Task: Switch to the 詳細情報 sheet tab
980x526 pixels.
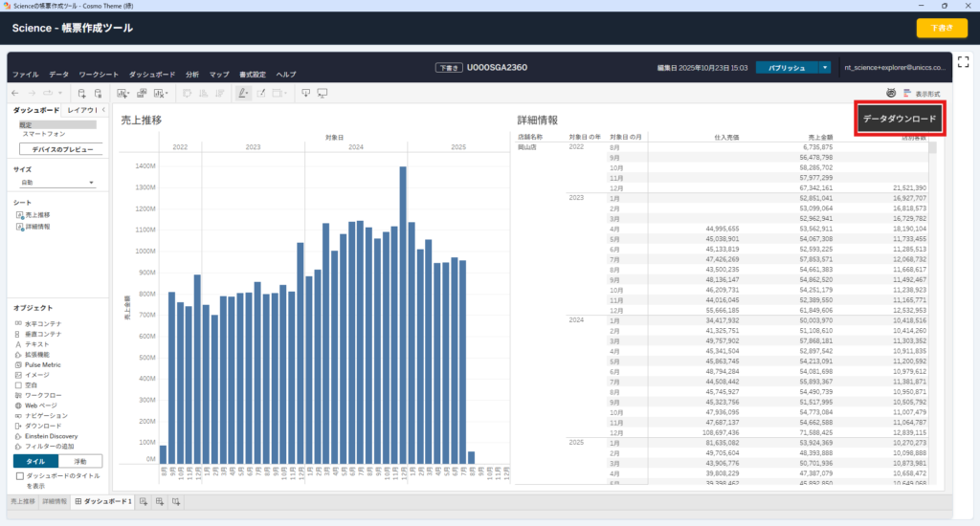Action: point(55,502)
